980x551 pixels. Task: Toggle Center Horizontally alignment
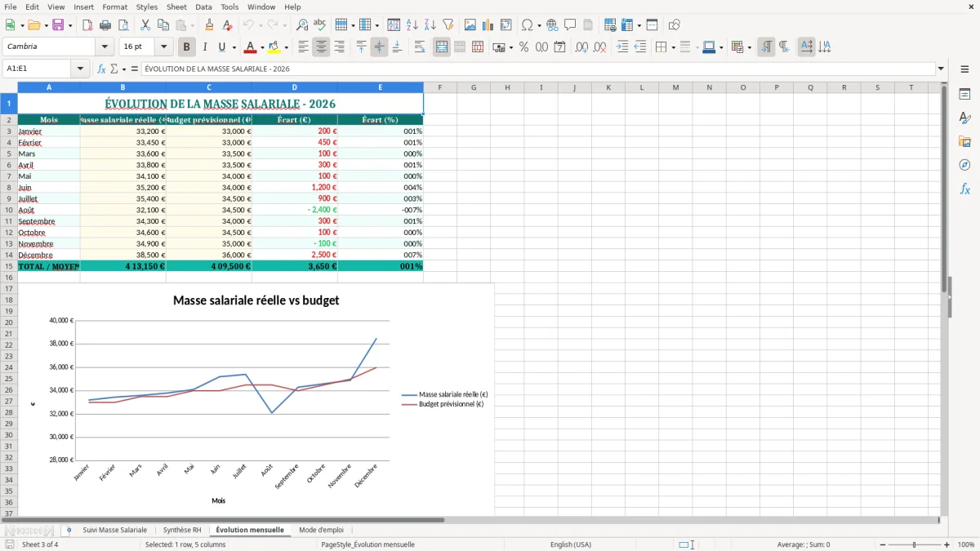coord(321,47)
